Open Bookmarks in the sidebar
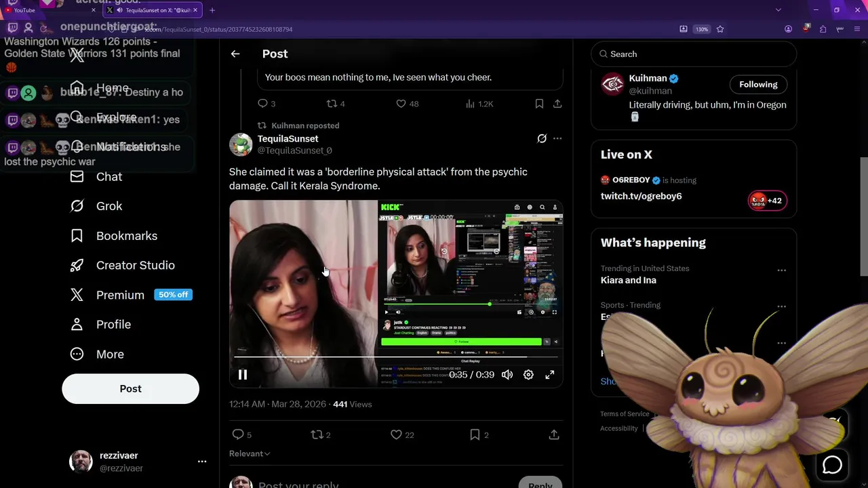 pos(114,236)
